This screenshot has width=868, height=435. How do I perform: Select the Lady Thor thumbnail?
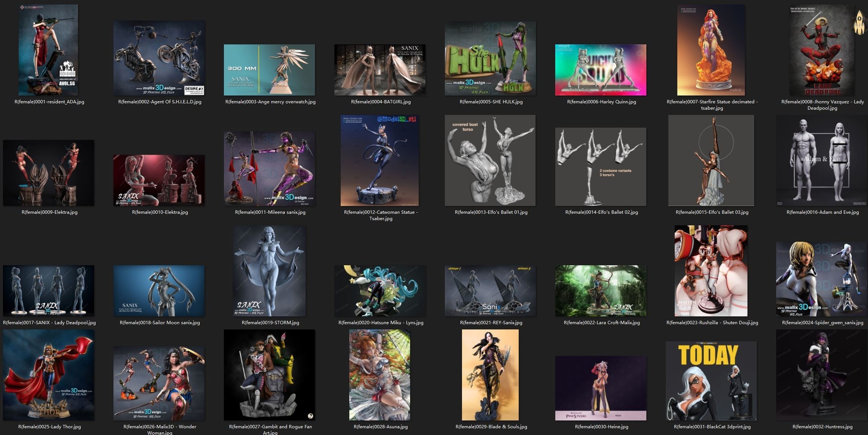tap(48, 375)
